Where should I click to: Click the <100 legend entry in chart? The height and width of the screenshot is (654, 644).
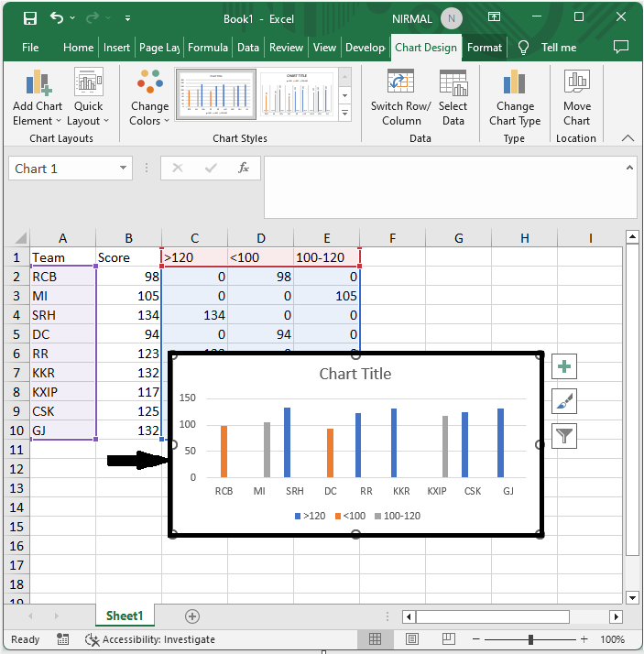tap(350, 516)
